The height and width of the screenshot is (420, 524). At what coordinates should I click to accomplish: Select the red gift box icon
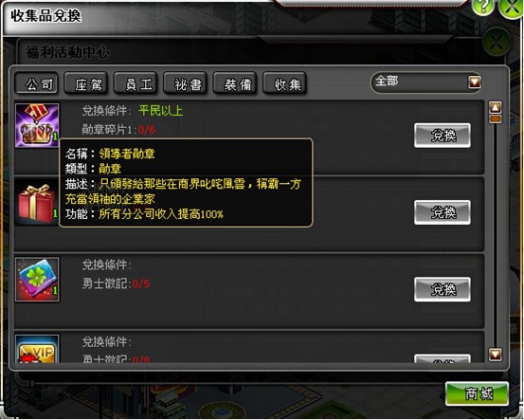37,203
